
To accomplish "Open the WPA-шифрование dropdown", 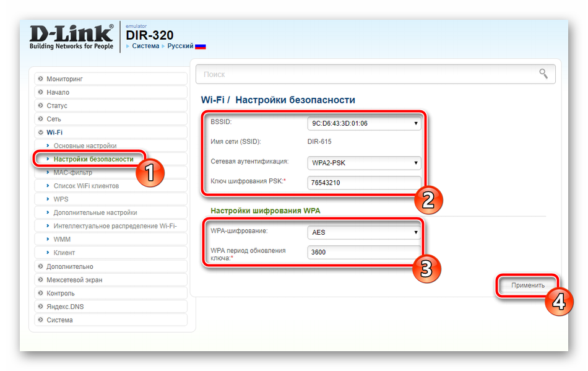I will point(364,232).
